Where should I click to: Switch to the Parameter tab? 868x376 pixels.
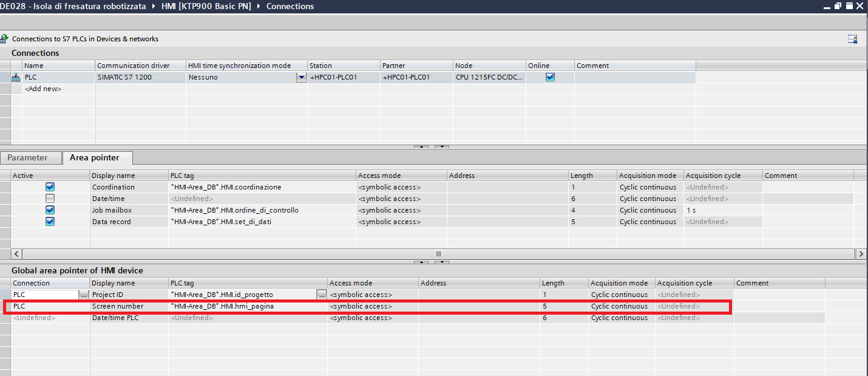27,158
